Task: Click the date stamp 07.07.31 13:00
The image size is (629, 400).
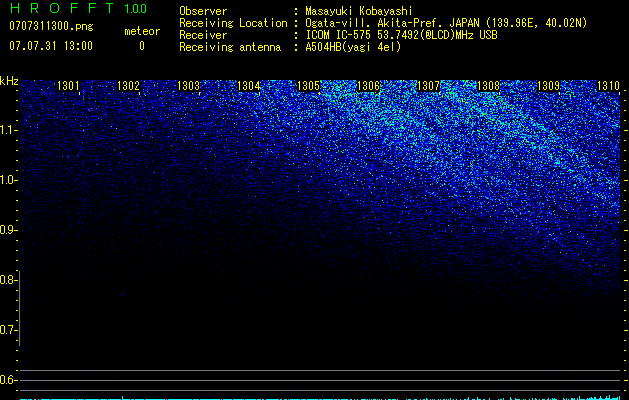Action: point(51,46)
